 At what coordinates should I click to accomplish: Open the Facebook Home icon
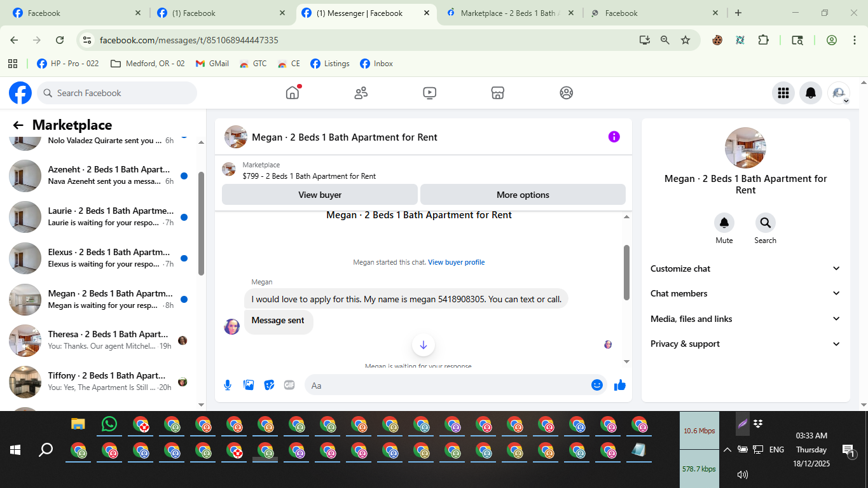(x=293, y=93)
